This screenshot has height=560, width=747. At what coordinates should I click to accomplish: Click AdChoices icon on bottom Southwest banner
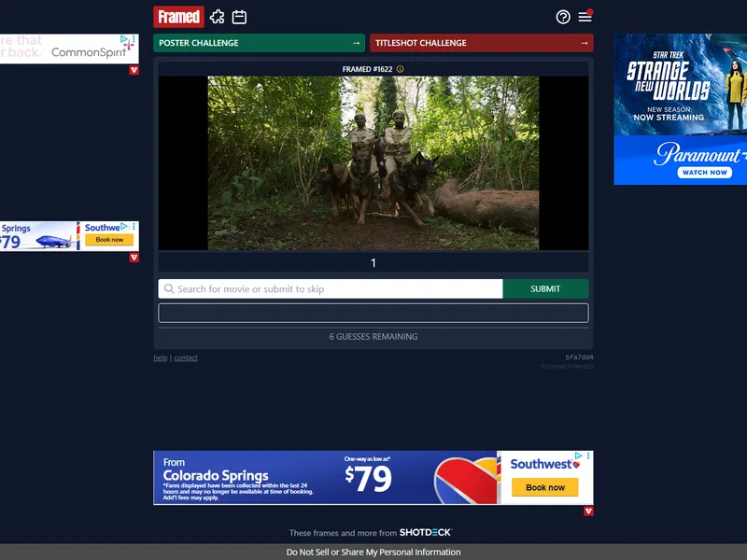click(x=578, y=456)
